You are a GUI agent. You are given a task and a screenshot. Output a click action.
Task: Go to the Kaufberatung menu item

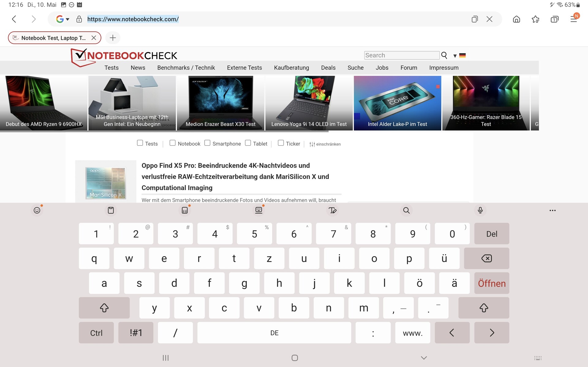291,68
